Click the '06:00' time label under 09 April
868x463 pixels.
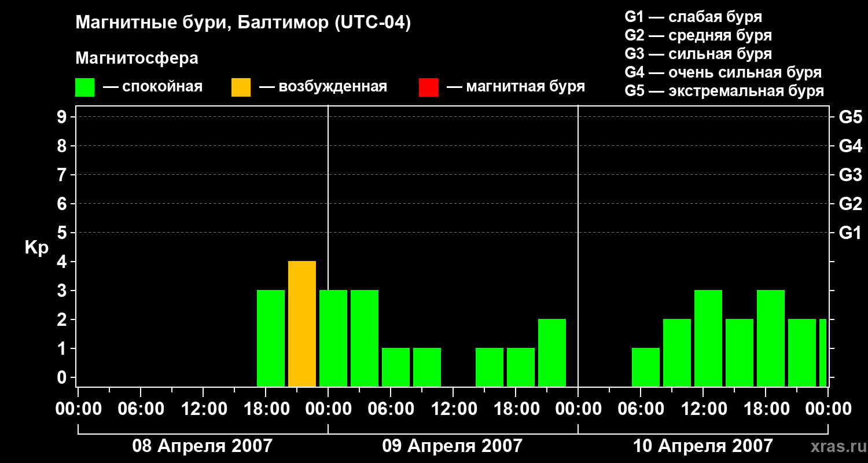[x=391, y=409]
